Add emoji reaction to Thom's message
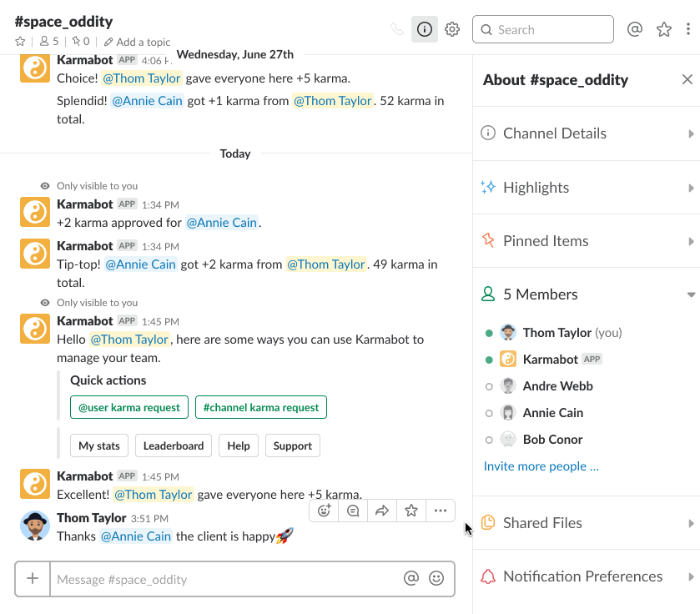700x614 pixels. click(324, 510)
